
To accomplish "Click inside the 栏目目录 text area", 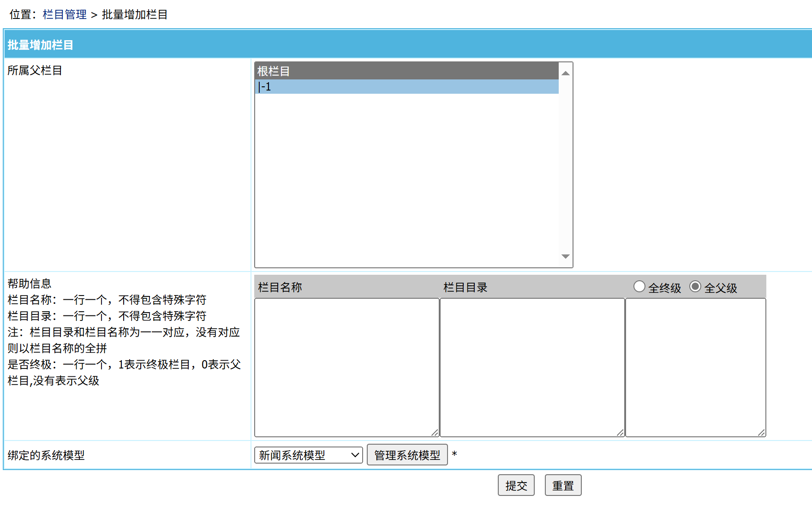I will coord(531,367).
